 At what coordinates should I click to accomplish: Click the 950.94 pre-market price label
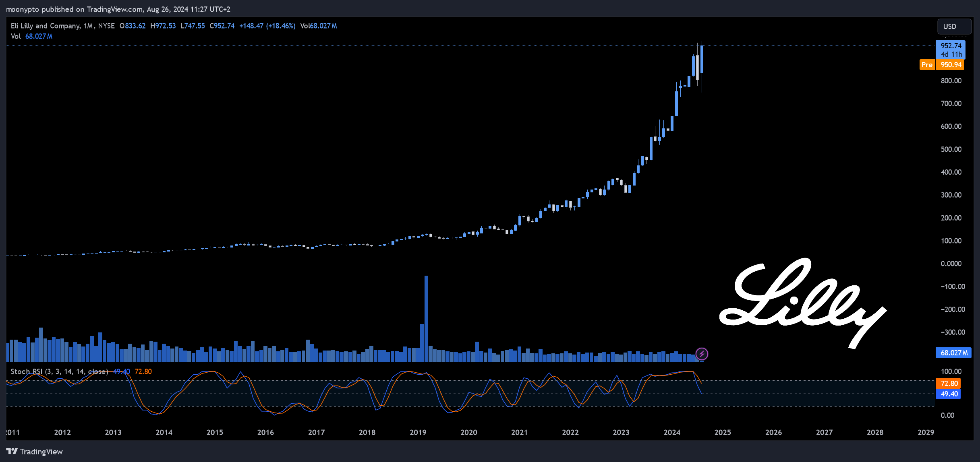pos(951,64)
